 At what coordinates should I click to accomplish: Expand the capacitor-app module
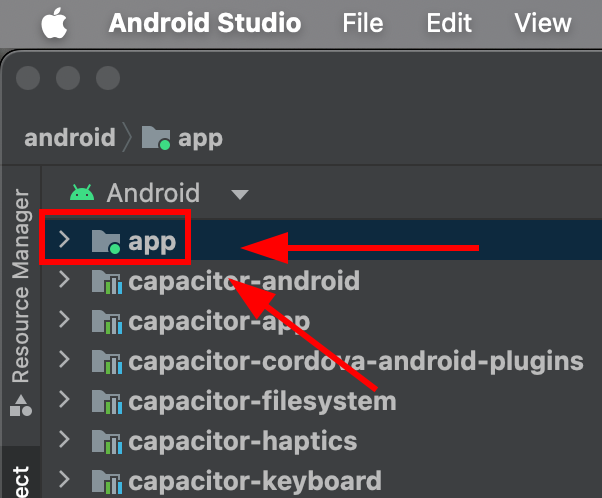[65, 320]
